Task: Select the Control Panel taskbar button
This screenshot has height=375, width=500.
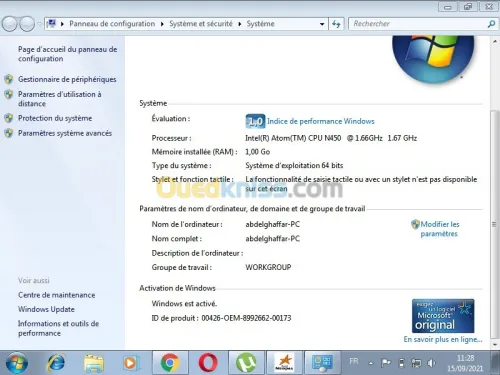Action: pyautogui.click(x=322, y=363)
